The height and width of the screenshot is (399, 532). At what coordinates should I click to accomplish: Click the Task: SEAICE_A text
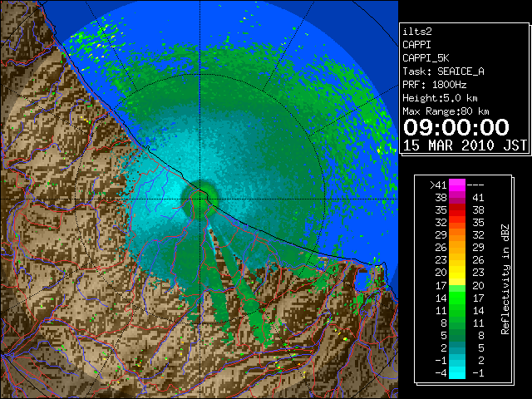tap(443, 71)
